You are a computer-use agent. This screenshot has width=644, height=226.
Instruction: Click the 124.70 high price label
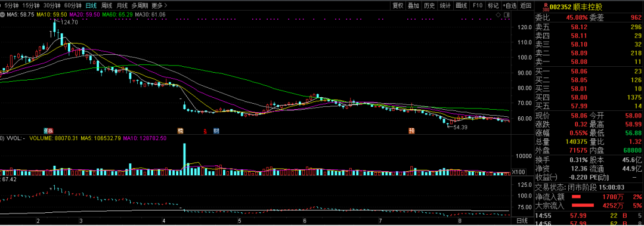pos(69,22)
